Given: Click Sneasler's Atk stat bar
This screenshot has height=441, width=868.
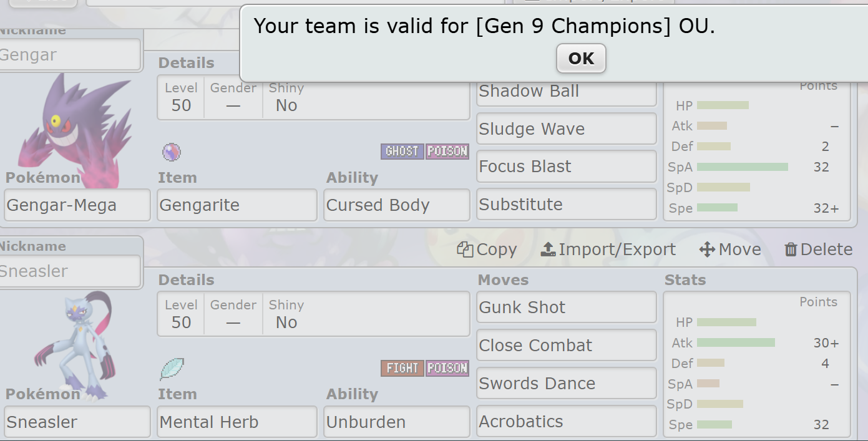Looking at the screenshot, I should tap(736, 342).
